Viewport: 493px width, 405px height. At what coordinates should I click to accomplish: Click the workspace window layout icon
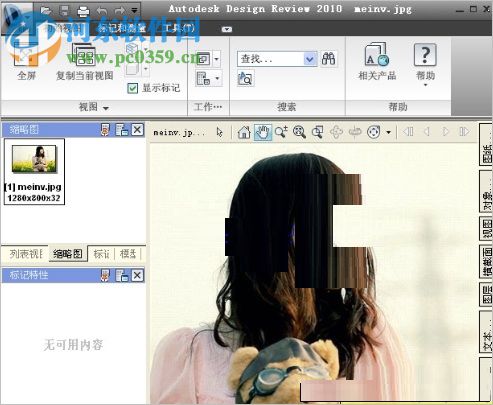[203, 59]
